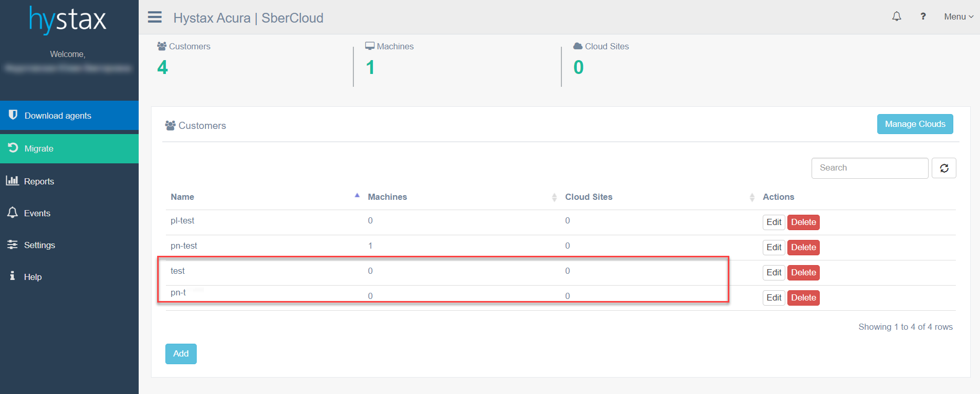Click the Events bell icon in sidebar
Screen dimensions: 980x394
[x=12, y=212]
